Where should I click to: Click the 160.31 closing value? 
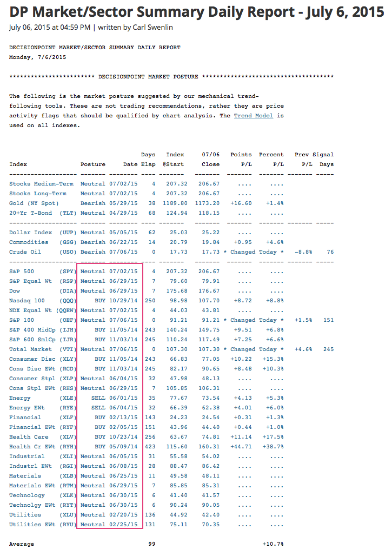(x=209, y=447)
